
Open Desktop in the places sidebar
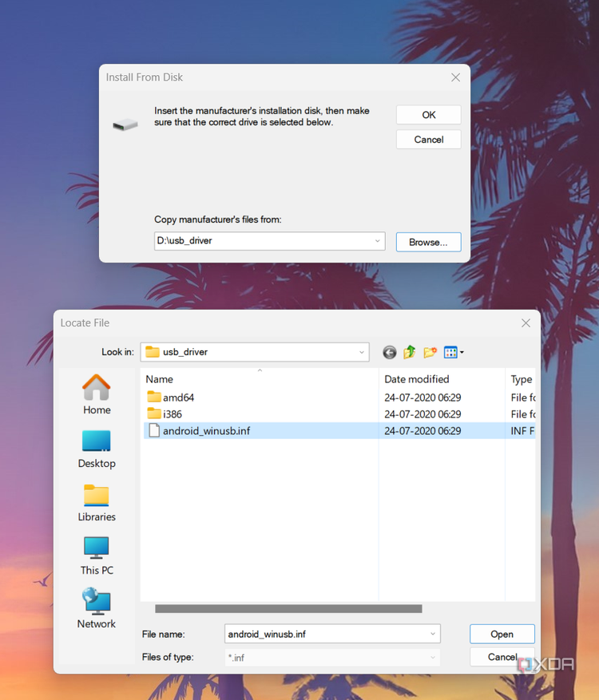[97, 449]
